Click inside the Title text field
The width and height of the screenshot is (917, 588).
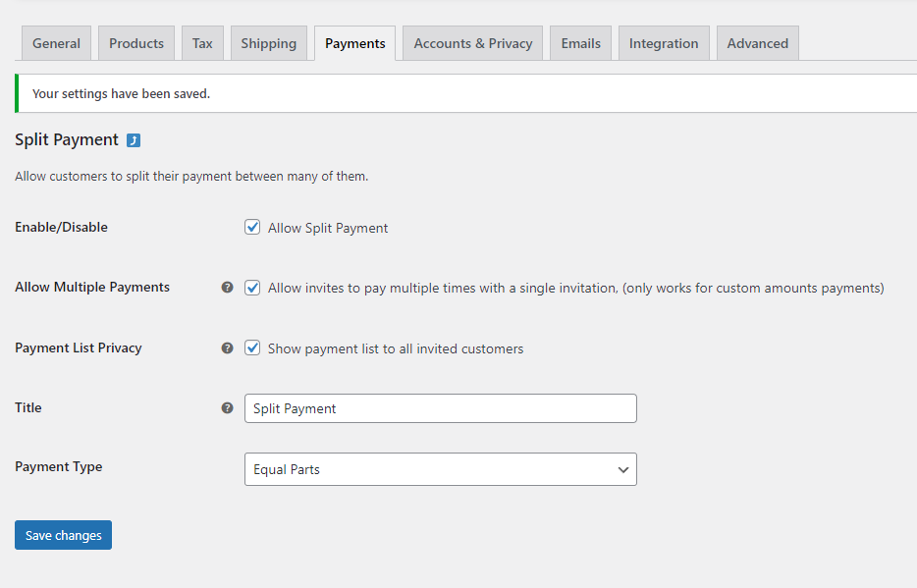440,408
